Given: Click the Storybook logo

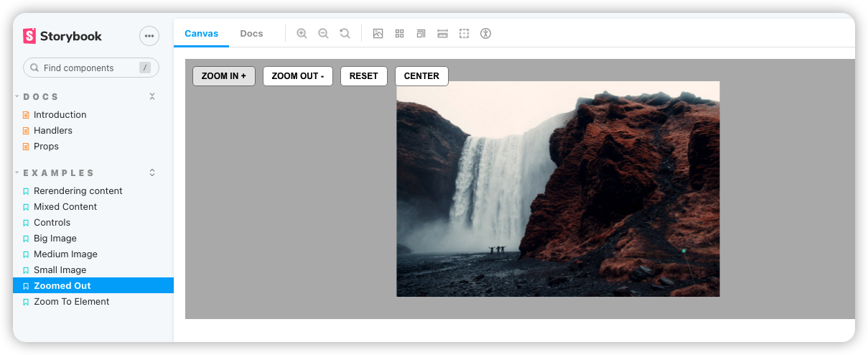Looking at the screenshot, I should click(62, 36).
